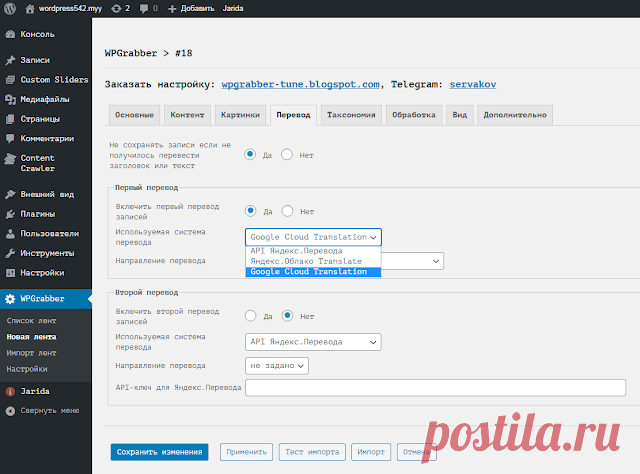Open the site home icon
The width and height of the screenshot is (640, 474).
pyautogui.click(x=30, y=9)
